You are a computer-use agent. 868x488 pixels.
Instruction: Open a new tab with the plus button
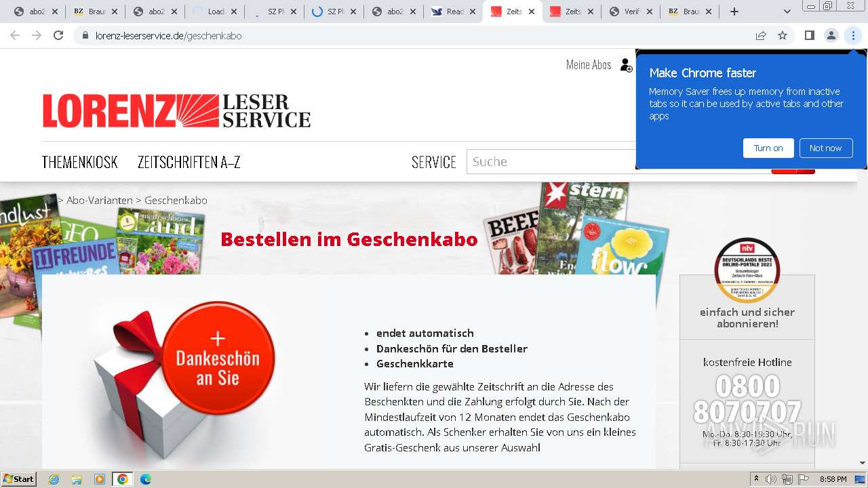tap(734, 12)
